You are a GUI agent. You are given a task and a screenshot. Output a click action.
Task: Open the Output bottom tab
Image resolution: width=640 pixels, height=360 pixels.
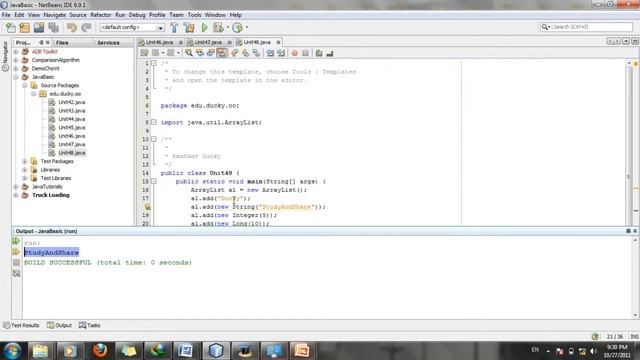[59, 325]
